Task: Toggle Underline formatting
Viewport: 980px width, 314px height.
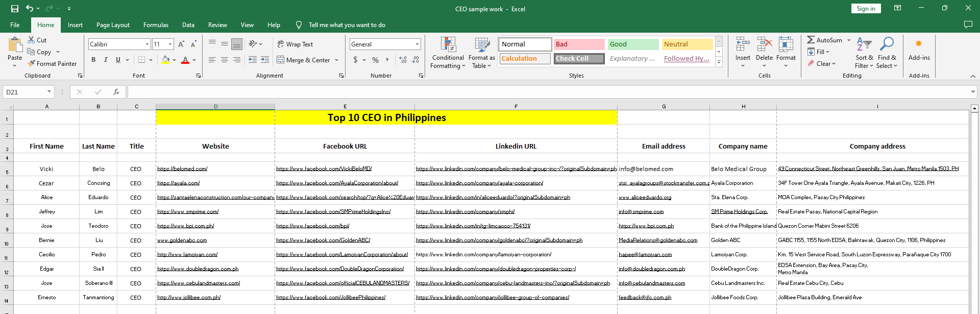Action: point(118,60)
